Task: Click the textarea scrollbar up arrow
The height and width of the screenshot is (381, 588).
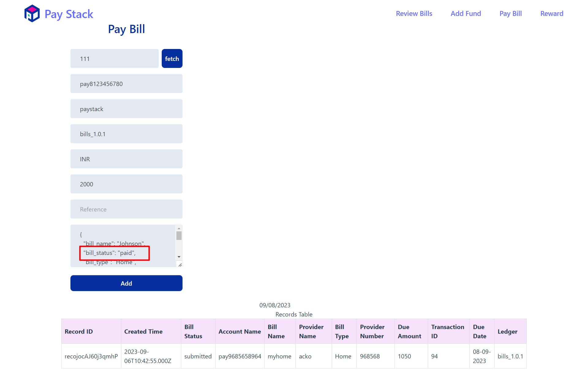Action: [179, 229]
